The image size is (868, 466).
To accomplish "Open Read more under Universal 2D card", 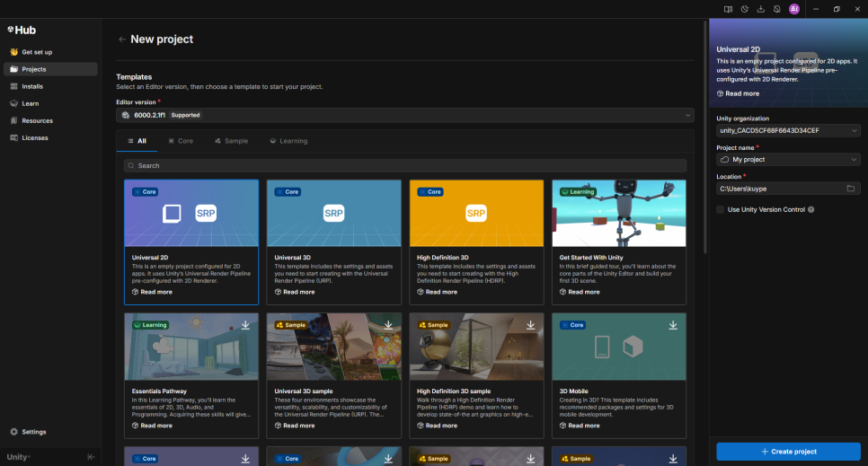I will (152, 292).
